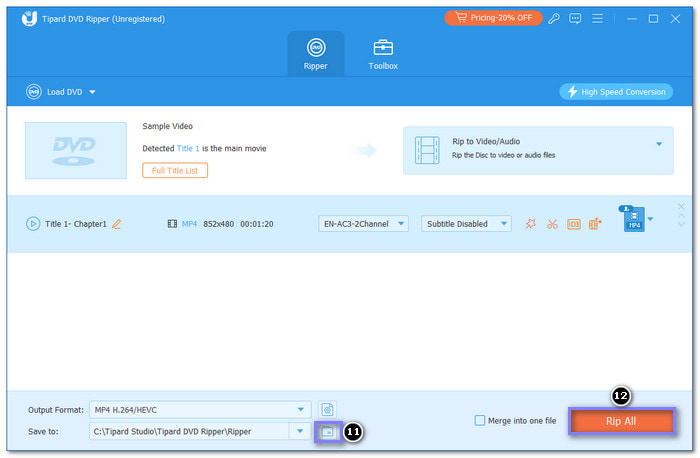Click the Tipard app logo
The width and height of the screenshot is (700, 458).
29,19
